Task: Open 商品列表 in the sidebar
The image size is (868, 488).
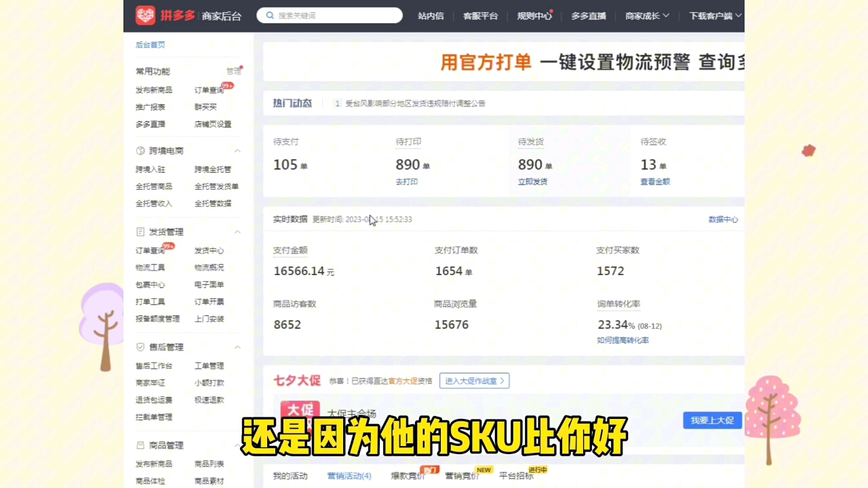Action: tap(209, 464)
